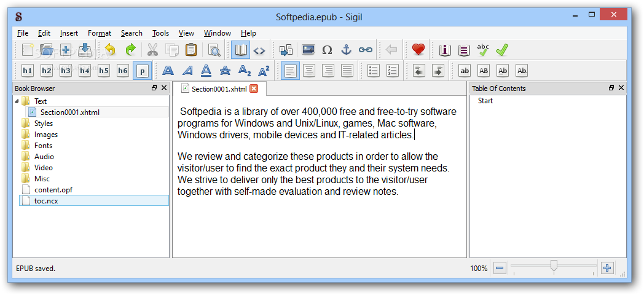Click the red heart Donate icon

pos(418,50)
